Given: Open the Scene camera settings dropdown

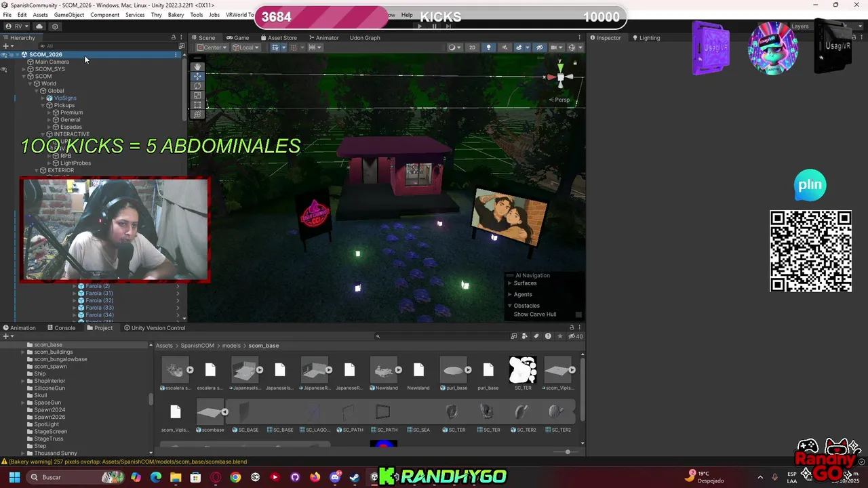Looking at the screenshot, I should tap(556, 47).
